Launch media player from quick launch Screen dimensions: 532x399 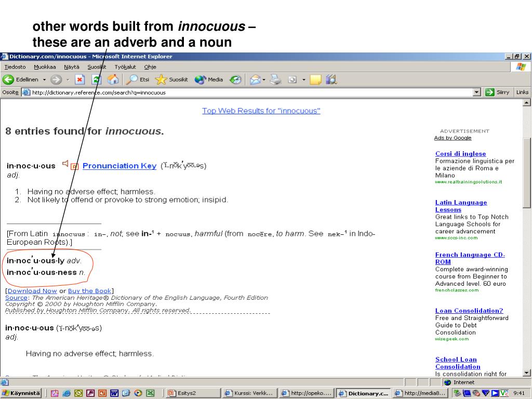coord(138,393)
